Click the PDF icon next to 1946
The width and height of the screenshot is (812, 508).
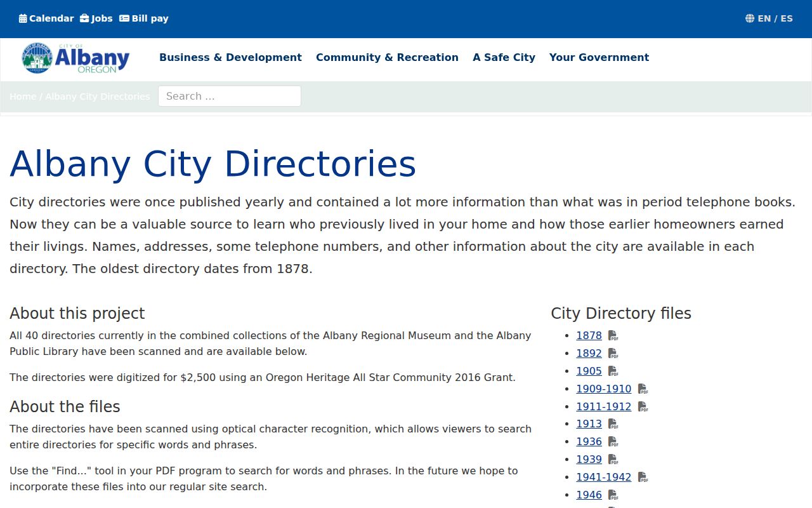click(613, 495)
